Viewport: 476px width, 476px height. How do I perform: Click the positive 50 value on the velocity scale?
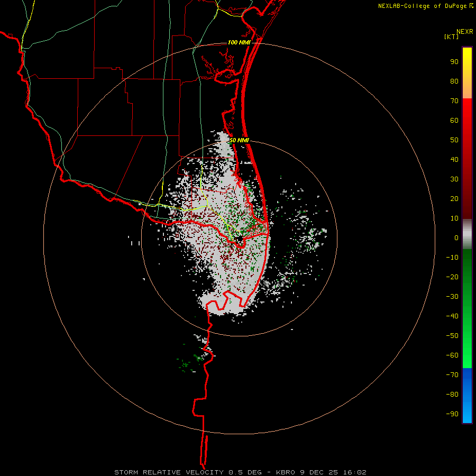point(454,140)
